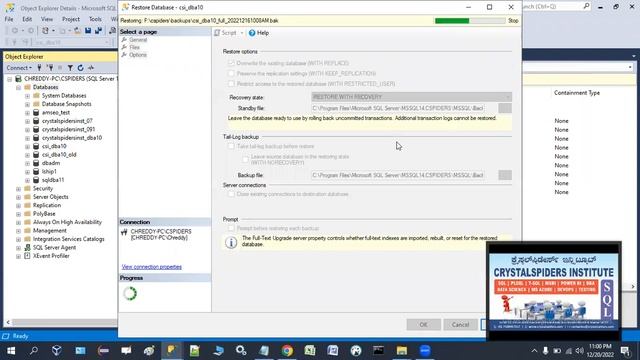Image resolution: width=640 pixels, height=360 pixels.
Task: Open File Explorer from taskbar
Action: click(x=402, y=351)
